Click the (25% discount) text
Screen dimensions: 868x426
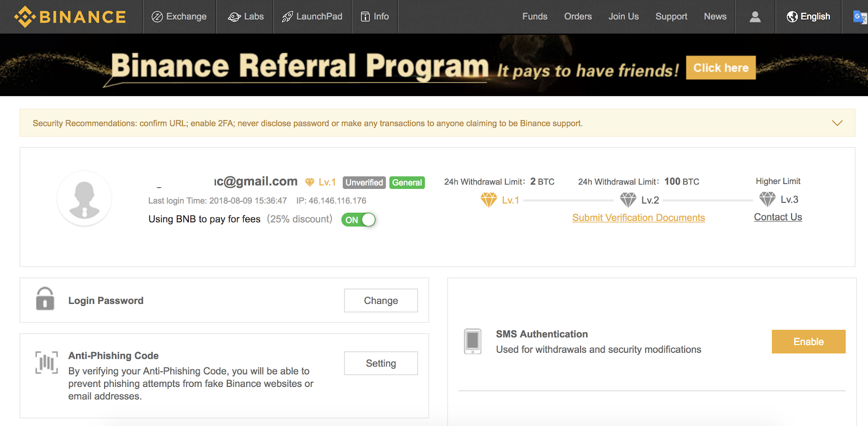pyautogui.click(x=299, y=219)
